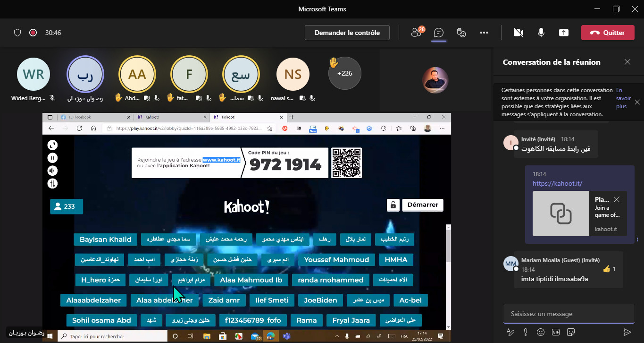Open the participants list icon

(417, 32)
